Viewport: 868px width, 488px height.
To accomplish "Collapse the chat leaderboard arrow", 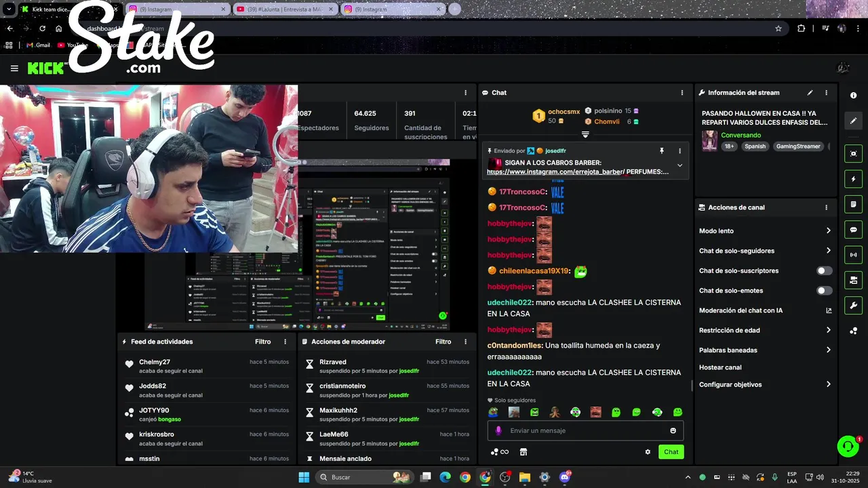I will (585, 134).
